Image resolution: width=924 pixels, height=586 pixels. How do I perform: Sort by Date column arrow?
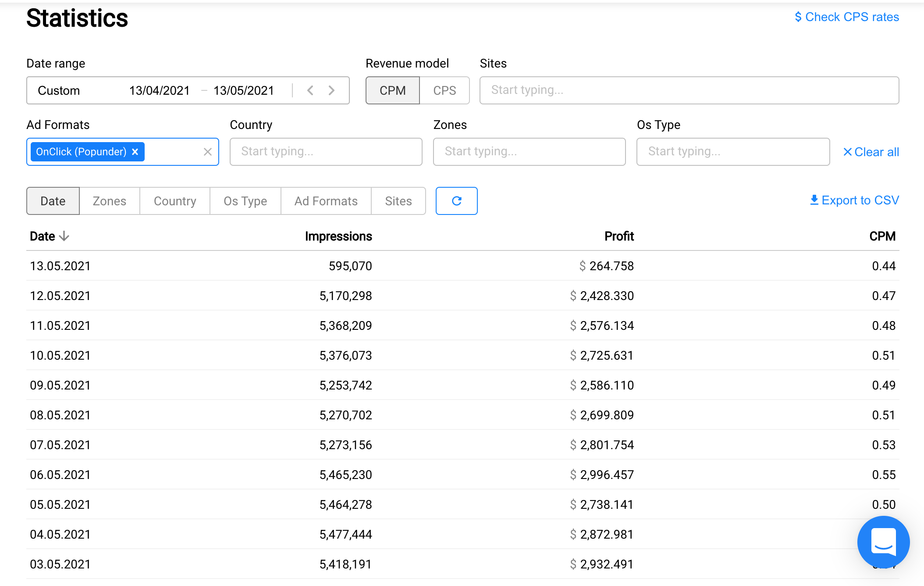[64, 236]
